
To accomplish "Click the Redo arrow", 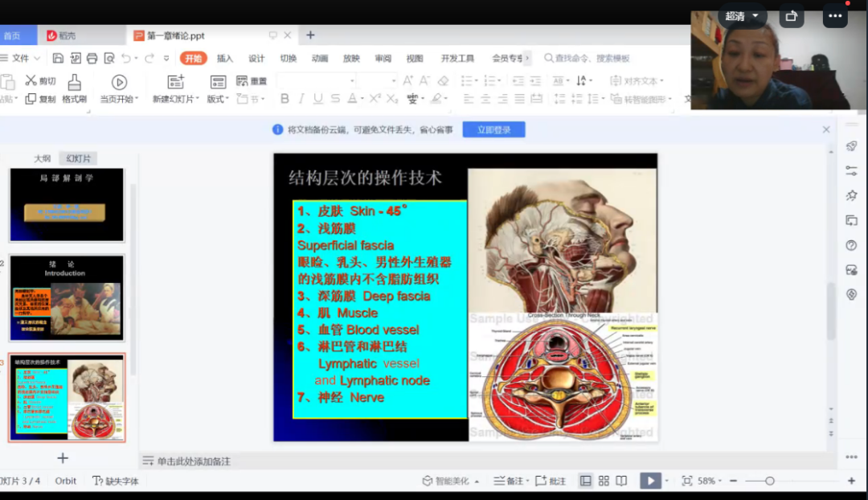I will click(x=149, y=58).
